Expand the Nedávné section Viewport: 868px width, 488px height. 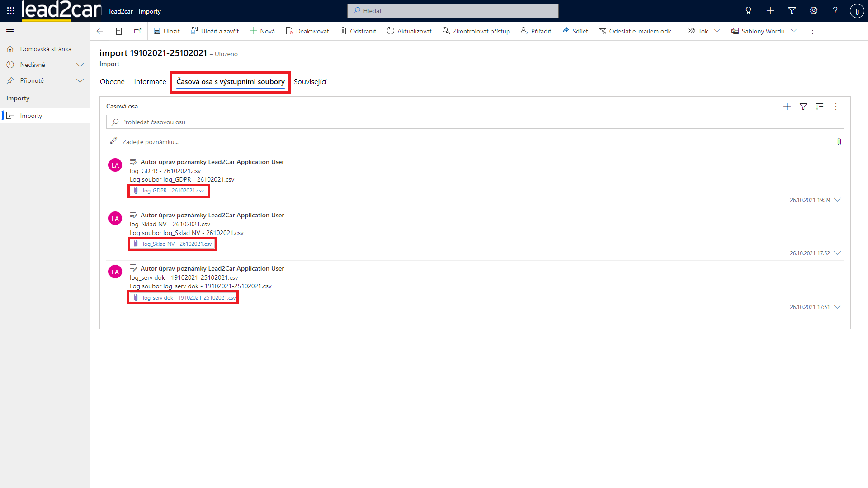tap(80, 65)
